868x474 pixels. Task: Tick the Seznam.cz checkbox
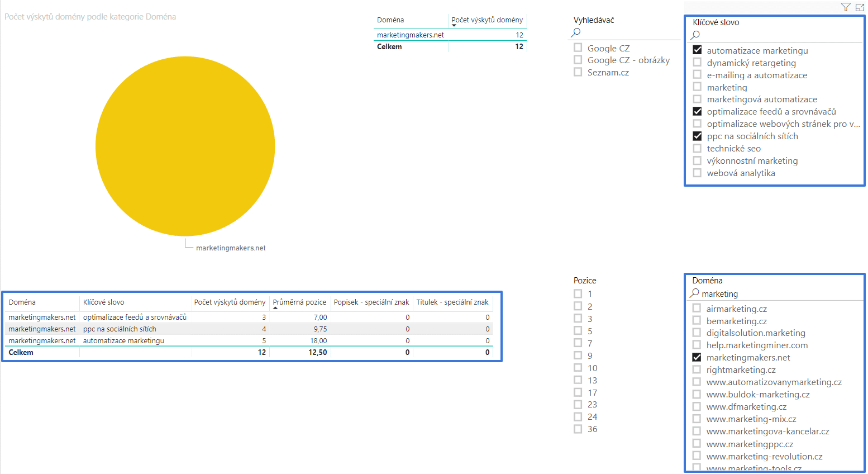[578, 72]
